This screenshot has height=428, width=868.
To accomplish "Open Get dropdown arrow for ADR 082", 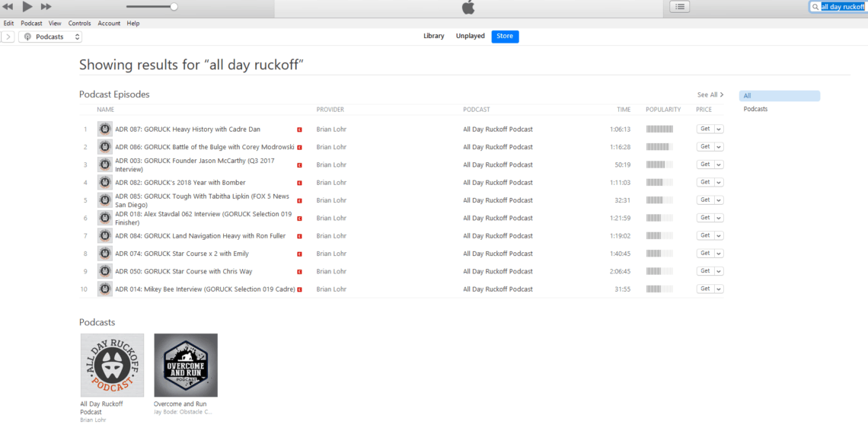I will [x=719, y=182].
